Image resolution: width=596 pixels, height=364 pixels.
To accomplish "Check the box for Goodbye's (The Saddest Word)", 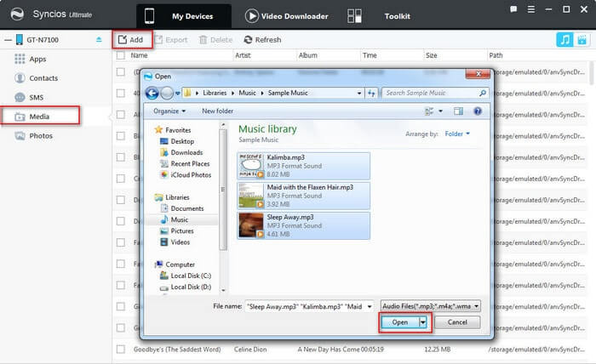I will [x=121, y=349].
